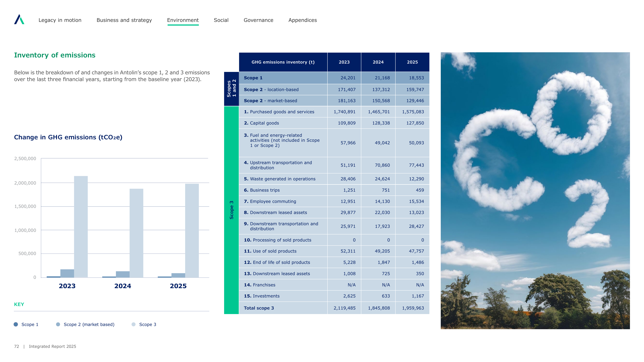Image resolution: width=644 pixels, height=362 pixels.
Task: Click the vertical Scope 3 side label
Action: point(232,210)
